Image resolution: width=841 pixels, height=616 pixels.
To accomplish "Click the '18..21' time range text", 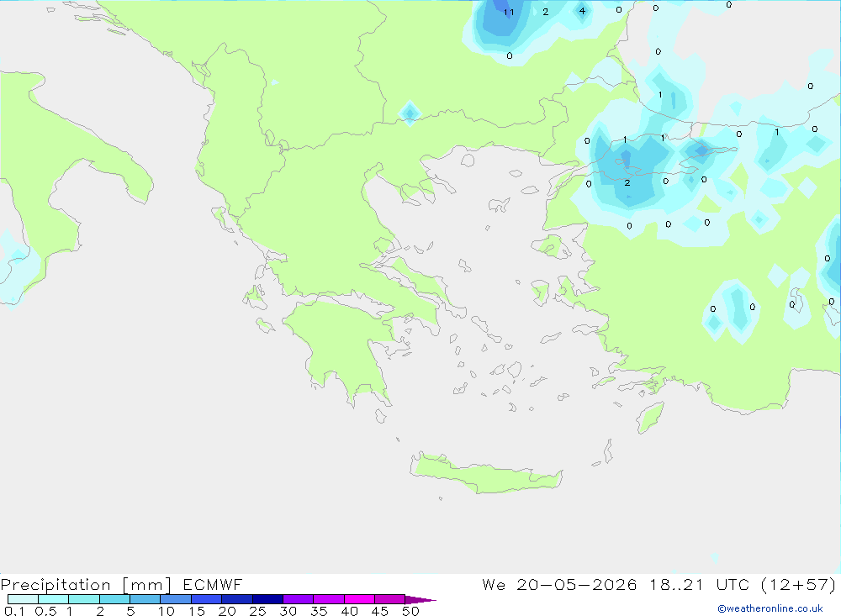I will click(676, 584).
